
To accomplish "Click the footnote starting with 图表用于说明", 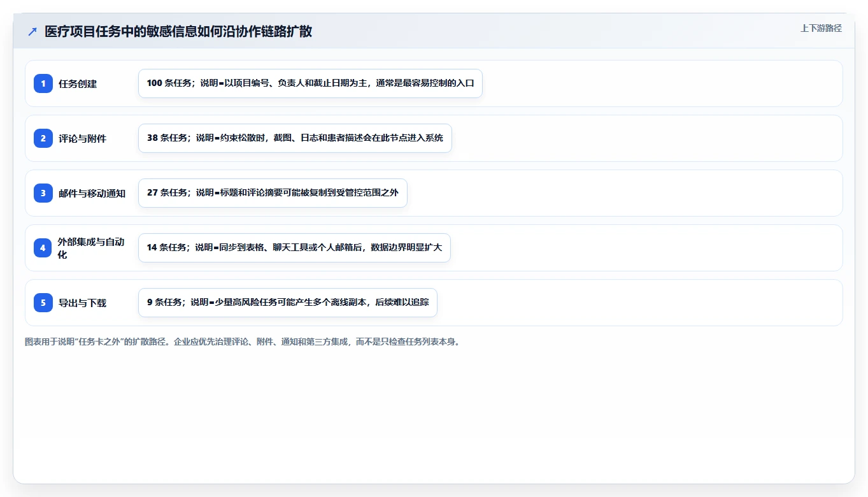I will (x=242, y=342).
